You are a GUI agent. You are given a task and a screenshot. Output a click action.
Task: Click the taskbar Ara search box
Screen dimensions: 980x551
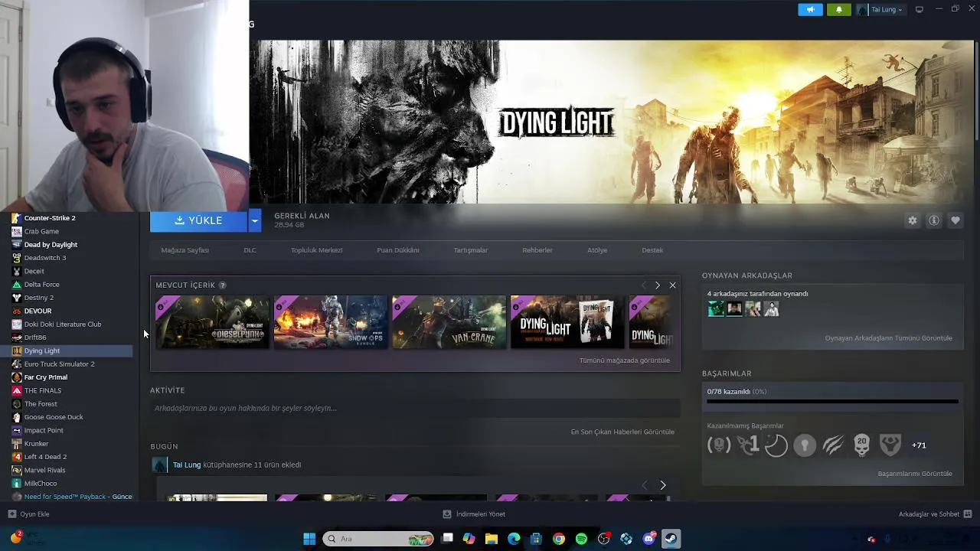click(379, 539)
